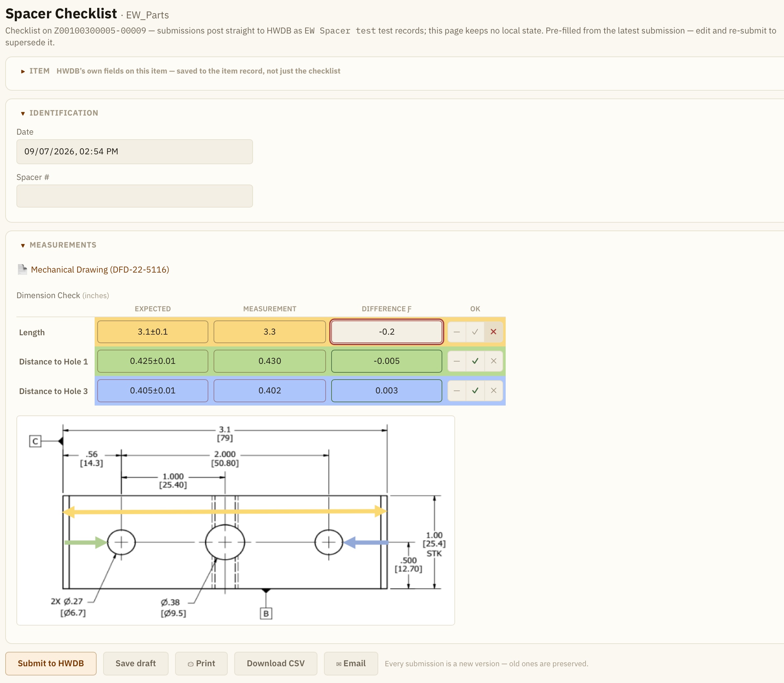Image resolution: width=784 pixels, height=683 pixels.
Task: Mark Distance to Hole 1 as failed X
Action: (x=494, y=361)
